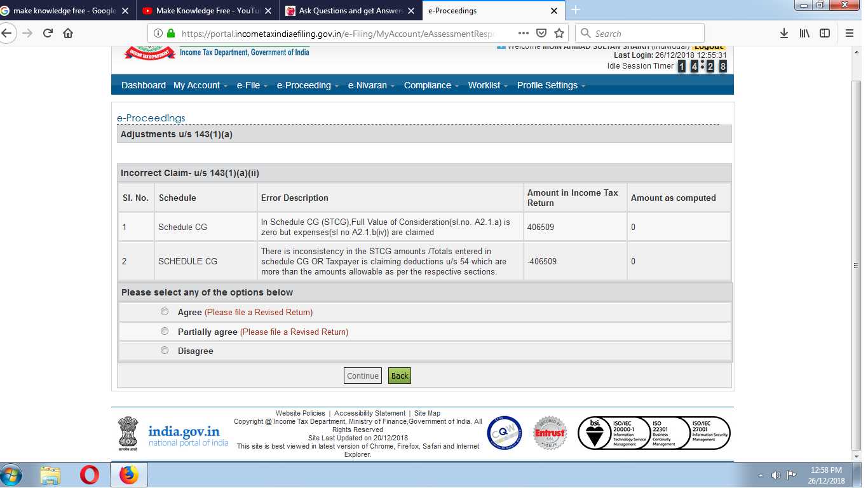This screenshot has height=488, width=868.
Task: Expand the e-Nivaran menu
Action: click(x=372, y=85)
